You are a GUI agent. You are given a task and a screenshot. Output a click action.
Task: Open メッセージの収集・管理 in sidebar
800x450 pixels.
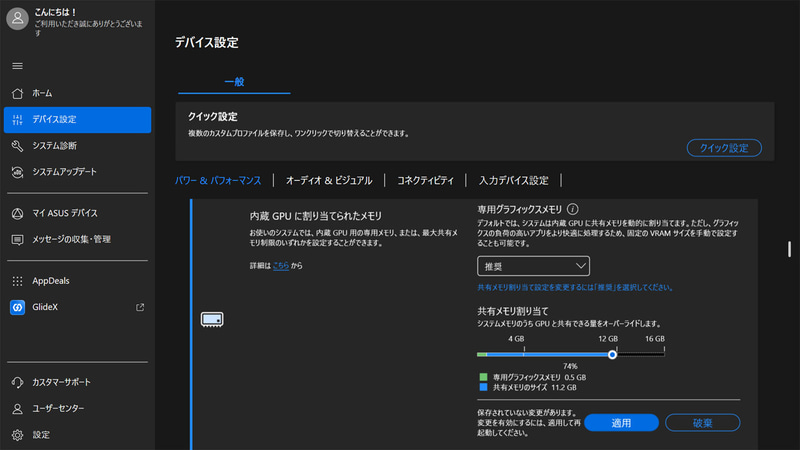[x=78, y=240]
